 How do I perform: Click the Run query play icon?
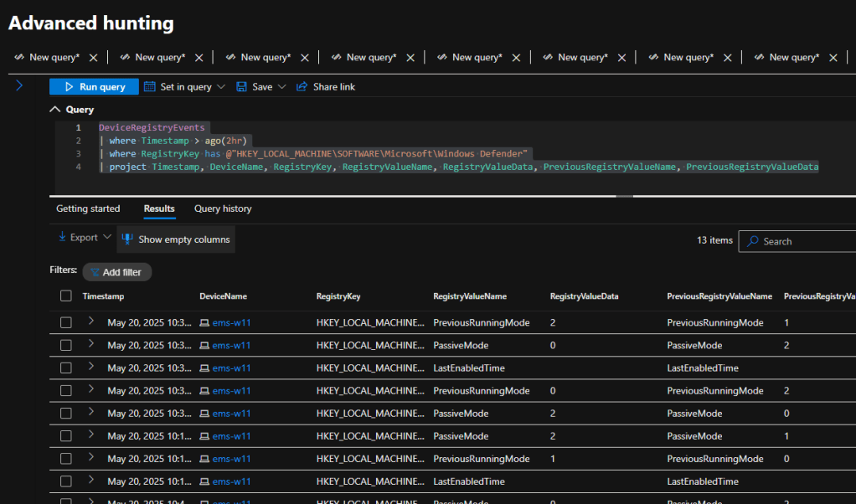69,87
